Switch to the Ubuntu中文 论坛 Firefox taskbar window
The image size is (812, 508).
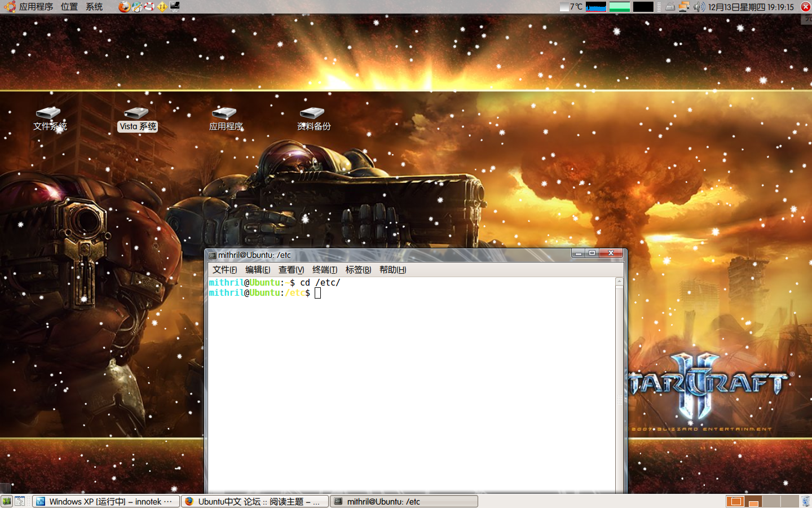click(x=255, y=501)
